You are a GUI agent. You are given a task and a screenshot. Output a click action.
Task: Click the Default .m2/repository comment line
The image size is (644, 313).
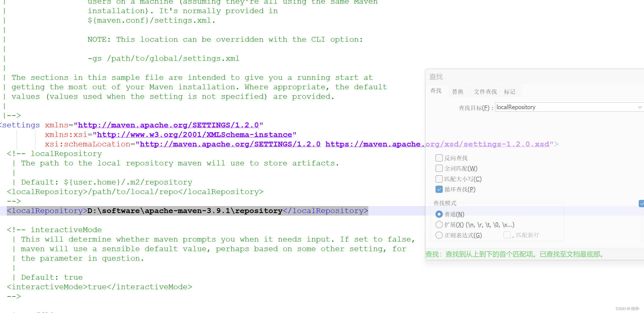click(x=107, y=182)
